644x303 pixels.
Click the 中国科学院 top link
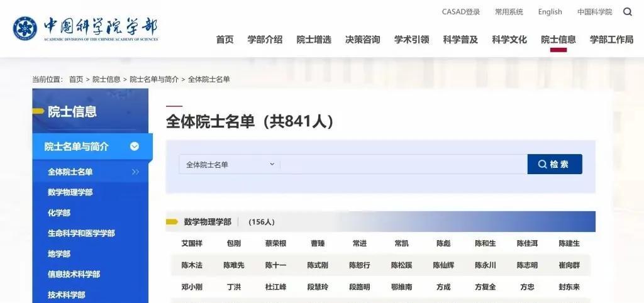(x=595, y=12)
